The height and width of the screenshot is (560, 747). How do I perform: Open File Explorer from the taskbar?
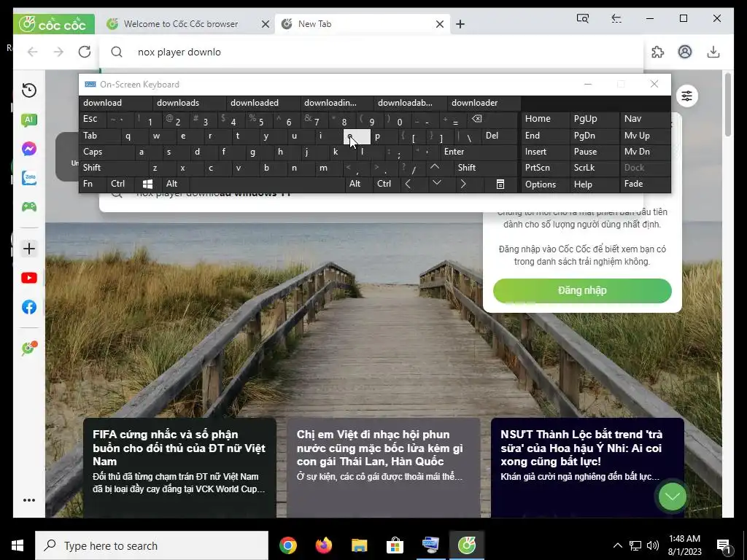[x=359, y=545]
